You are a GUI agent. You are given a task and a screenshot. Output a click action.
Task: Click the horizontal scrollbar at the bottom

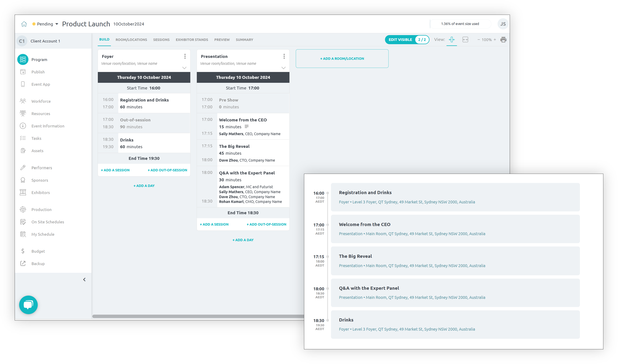[x=198, y=316]
